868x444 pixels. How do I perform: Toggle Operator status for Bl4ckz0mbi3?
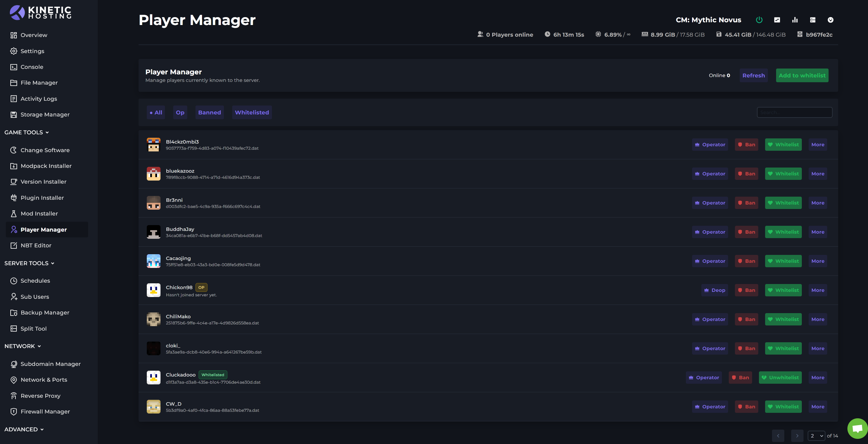click(x=710, y=144)
